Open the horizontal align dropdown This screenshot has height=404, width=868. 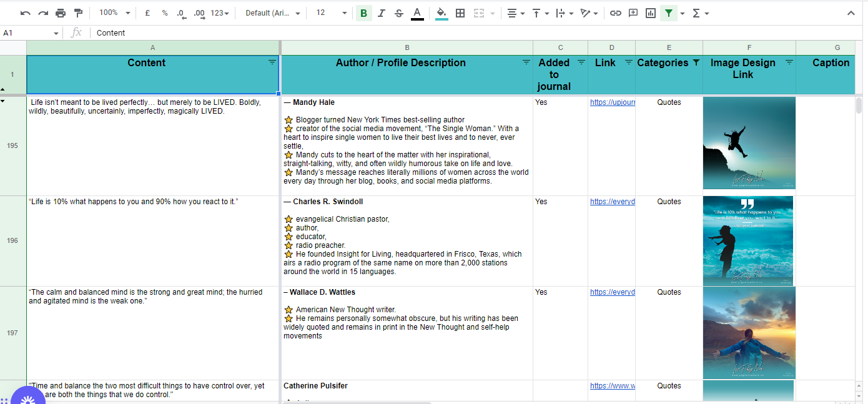pyautogui.click(x=516, y=13)
